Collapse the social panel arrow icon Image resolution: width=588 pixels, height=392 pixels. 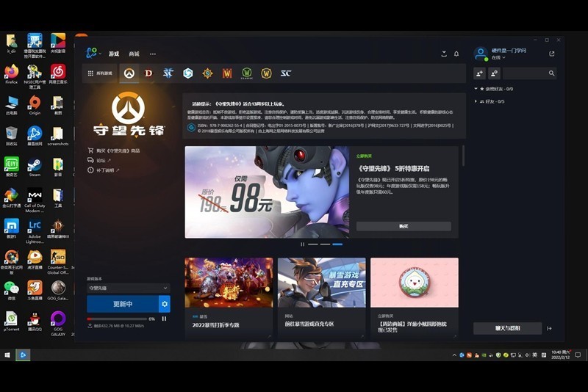point(549,328)
